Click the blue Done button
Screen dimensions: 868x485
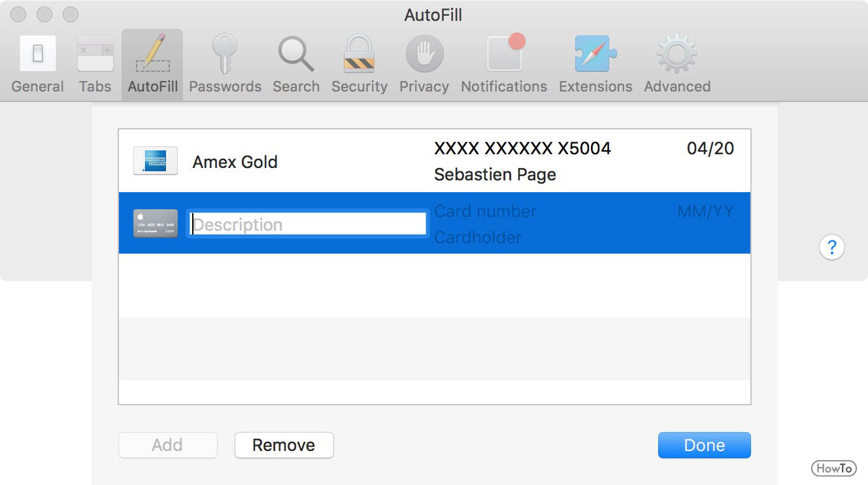[704, 445]
